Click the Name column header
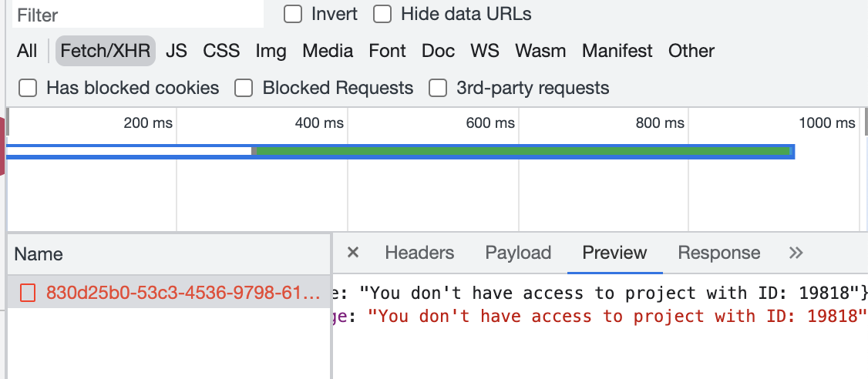 coord(170,254)
